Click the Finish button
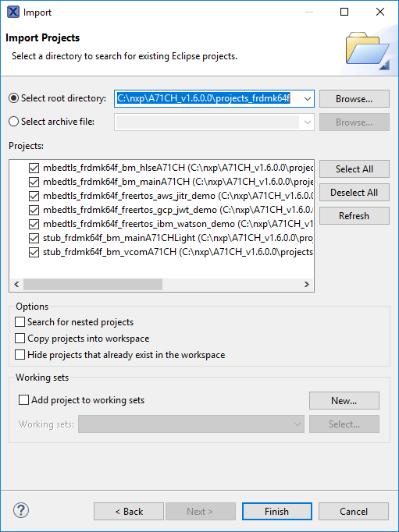The image size is (399, 532). [x=276, y=511]
